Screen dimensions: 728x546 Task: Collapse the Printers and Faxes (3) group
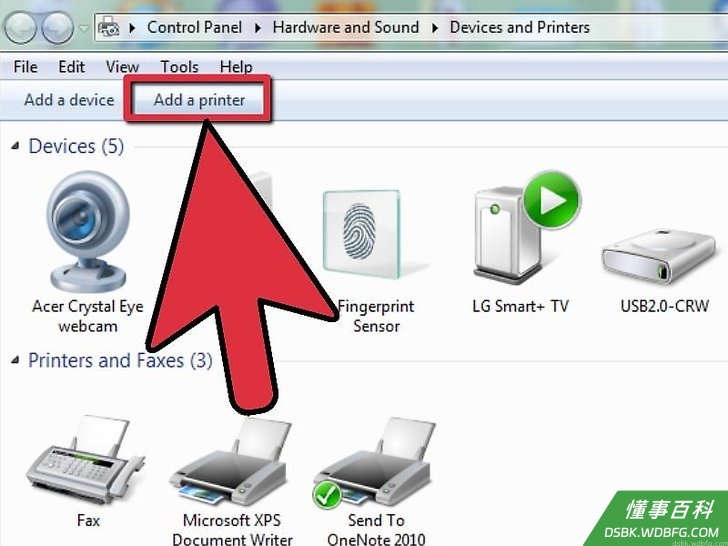16,360
